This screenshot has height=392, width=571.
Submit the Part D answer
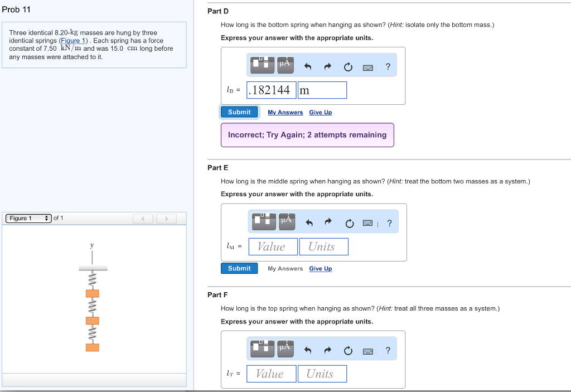click(x=239, y=112)
